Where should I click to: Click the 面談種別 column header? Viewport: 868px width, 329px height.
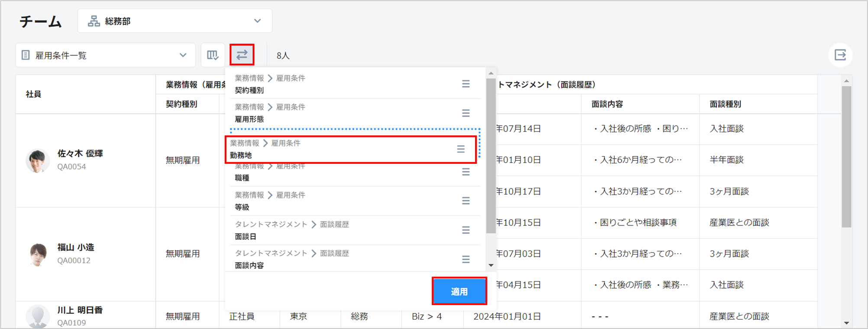[x=725, y=104]
